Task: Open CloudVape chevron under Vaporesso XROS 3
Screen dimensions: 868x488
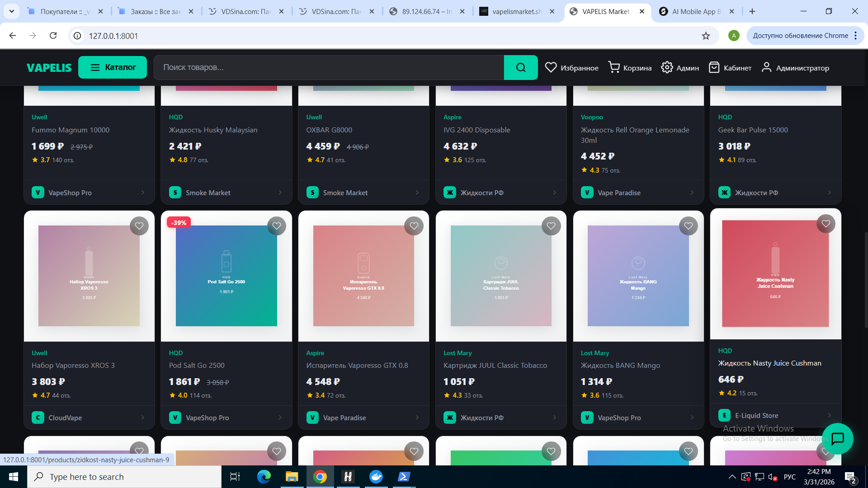Action: point(143,418)
